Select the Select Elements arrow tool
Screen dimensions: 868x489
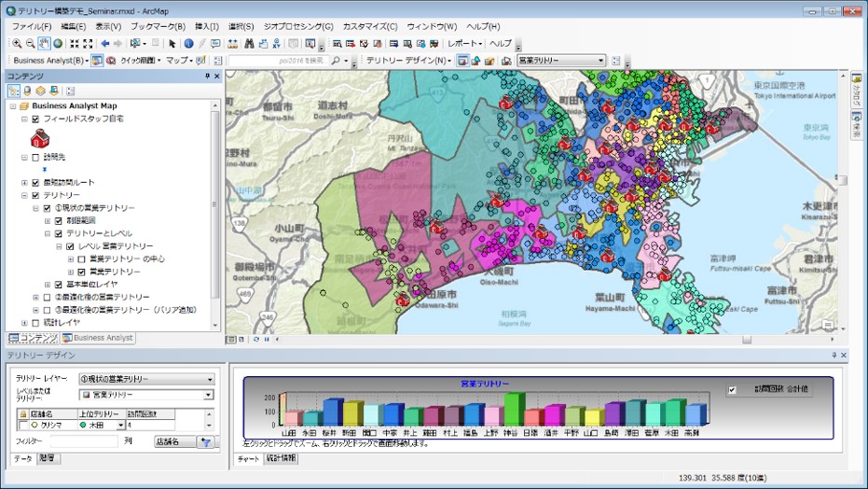coord(172,44)
